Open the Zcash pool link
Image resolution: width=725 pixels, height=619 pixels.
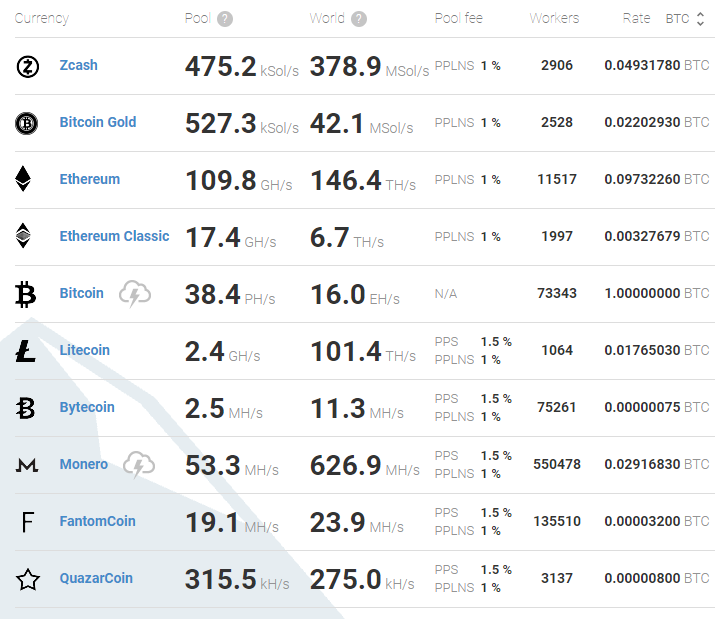coord(79,65)
